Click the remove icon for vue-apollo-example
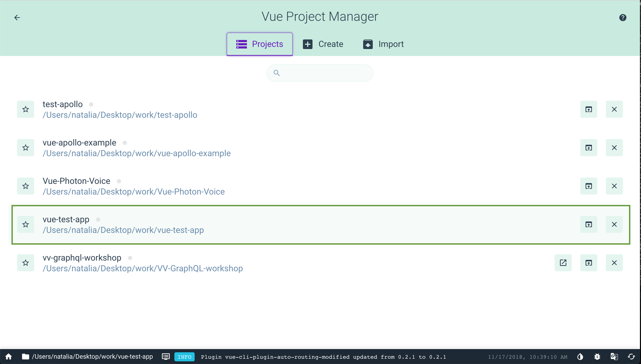Viewport: 641px width, 364px height. tap(615, 147)
